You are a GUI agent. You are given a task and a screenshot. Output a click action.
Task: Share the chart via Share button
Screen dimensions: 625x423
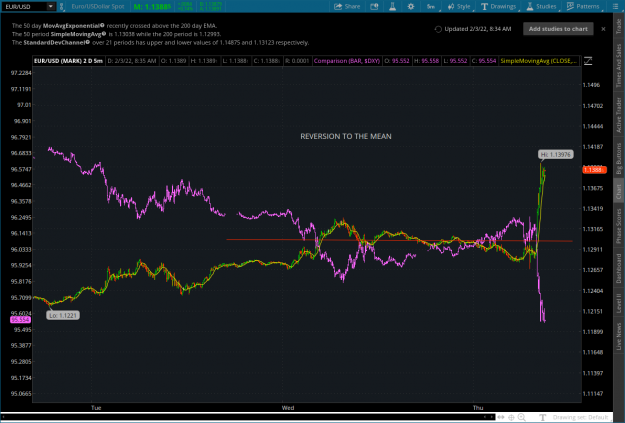point(347,6)
